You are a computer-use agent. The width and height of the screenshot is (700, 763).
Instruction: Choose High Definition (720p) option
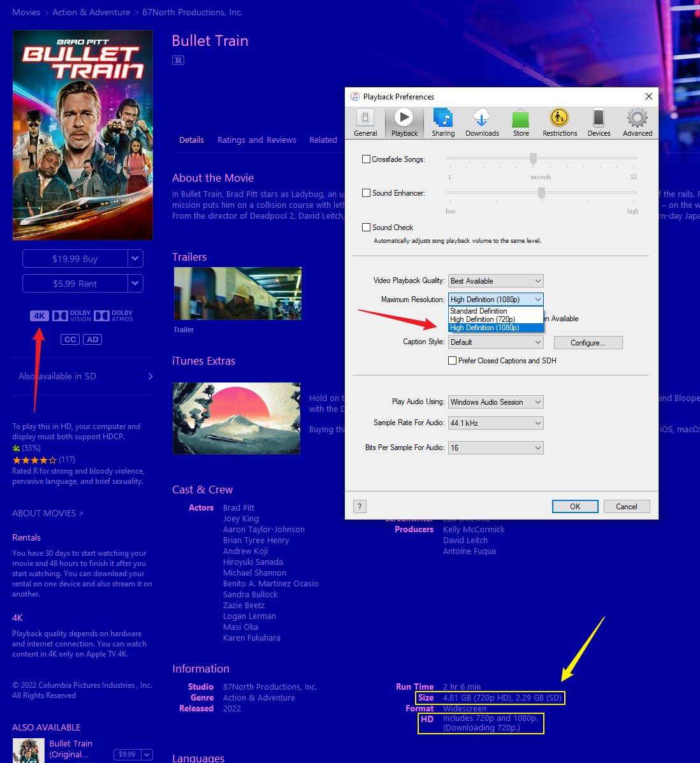495,319
